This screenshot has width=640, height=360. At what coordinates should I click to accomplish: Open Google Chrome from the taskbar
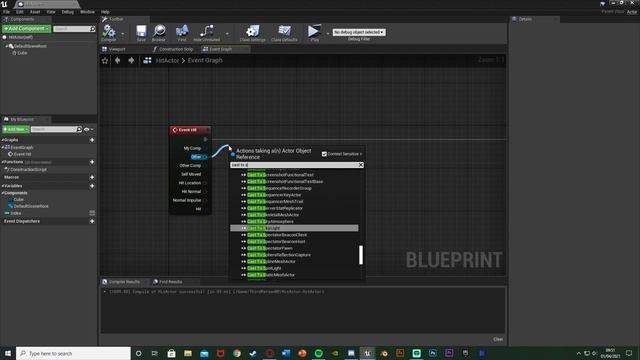tap(237, 353)
